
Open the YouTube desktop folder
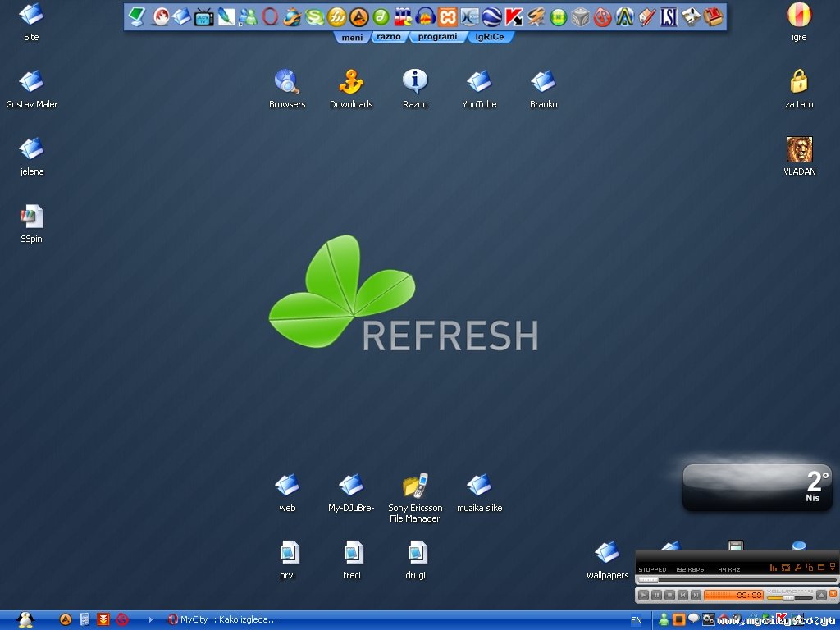pos(479,89)
